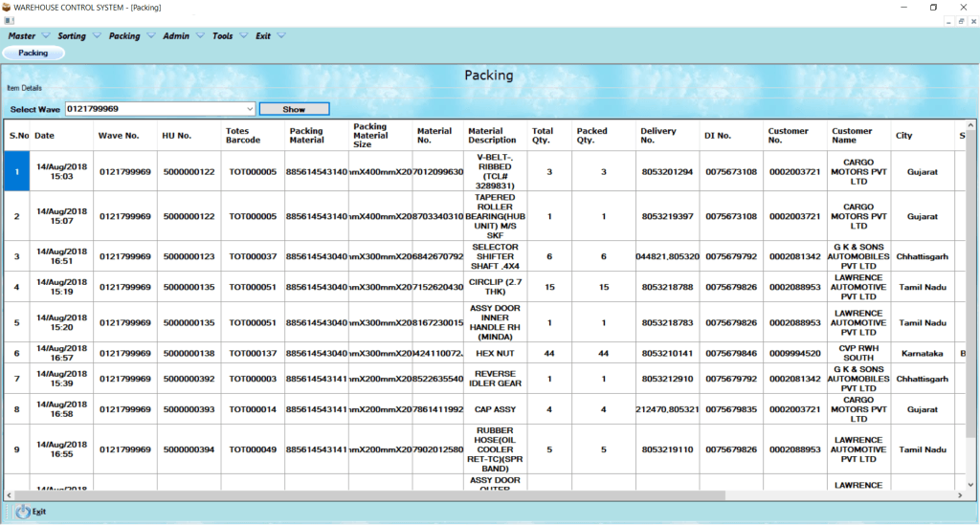Open the Admin menu
980x525 pixels.
tap(176, 36)
